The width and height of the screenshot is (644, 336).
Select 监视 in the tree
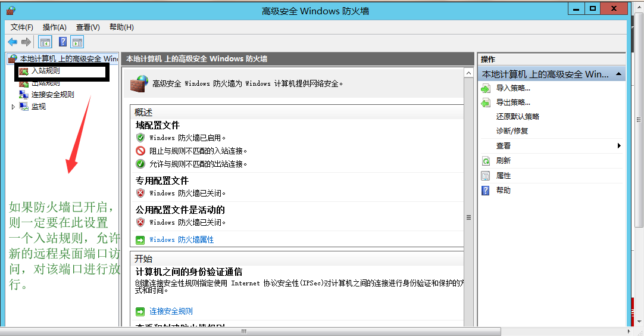39,107
